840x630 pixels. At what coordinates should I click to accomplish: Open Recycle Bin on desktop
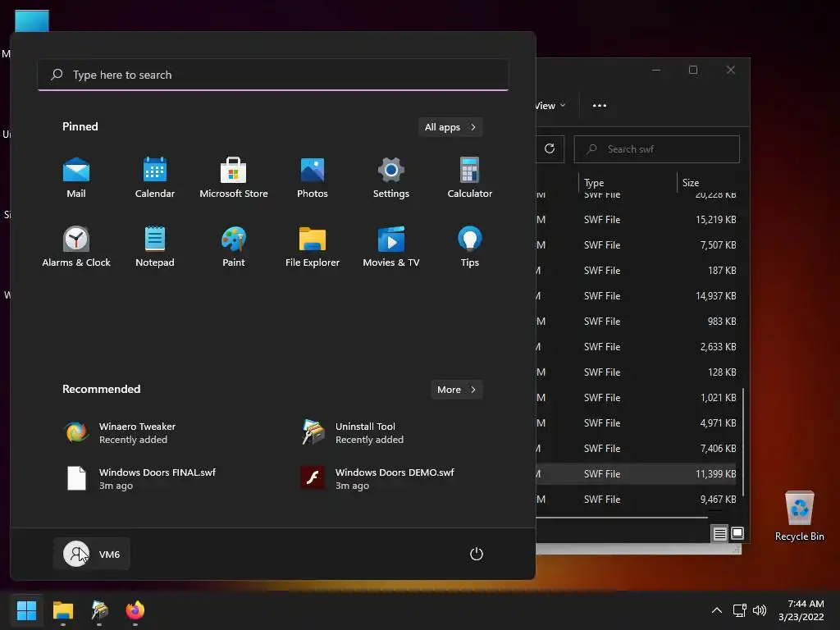tap(799, 515)
